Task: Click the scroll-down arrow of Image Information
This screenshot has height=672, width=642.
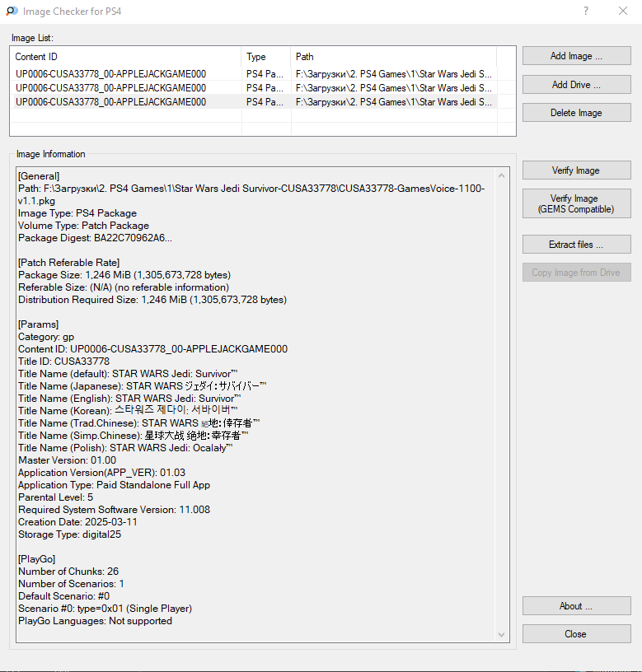Action: click(501, 635)
